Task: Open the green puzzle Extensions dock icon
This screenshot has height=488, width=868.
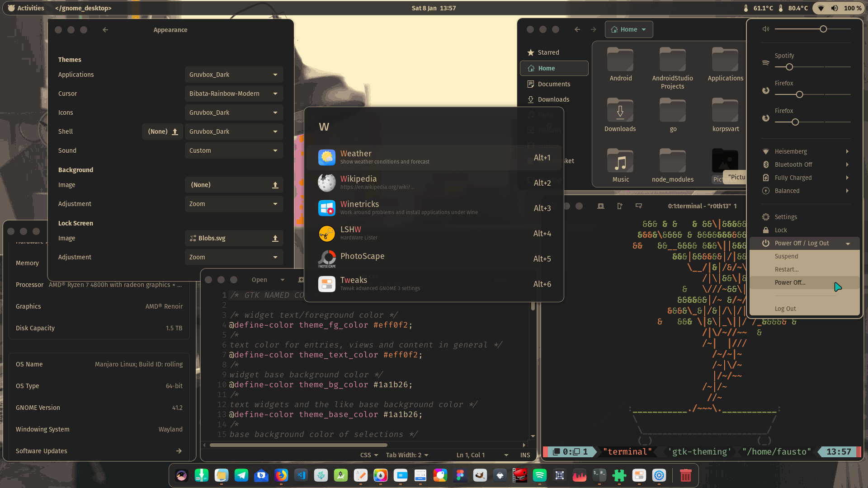Action: tap(619, 475)
